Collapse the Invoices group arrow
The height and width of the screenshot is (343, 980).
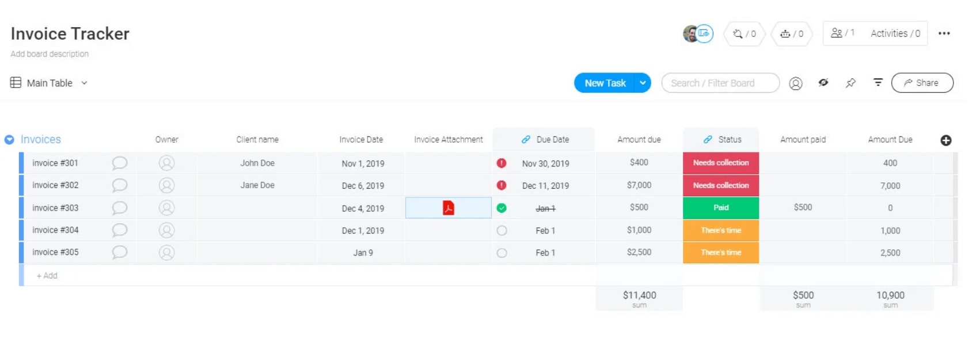click(9, 140)
